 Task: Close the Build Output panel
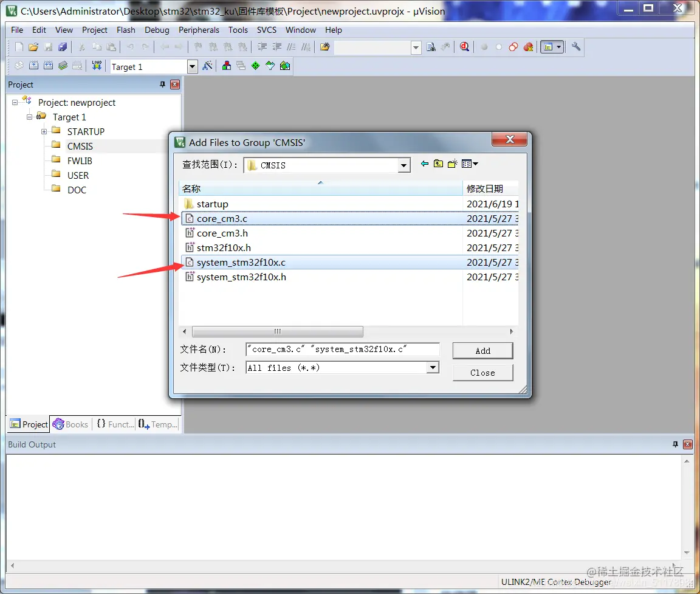click(688, 444)
